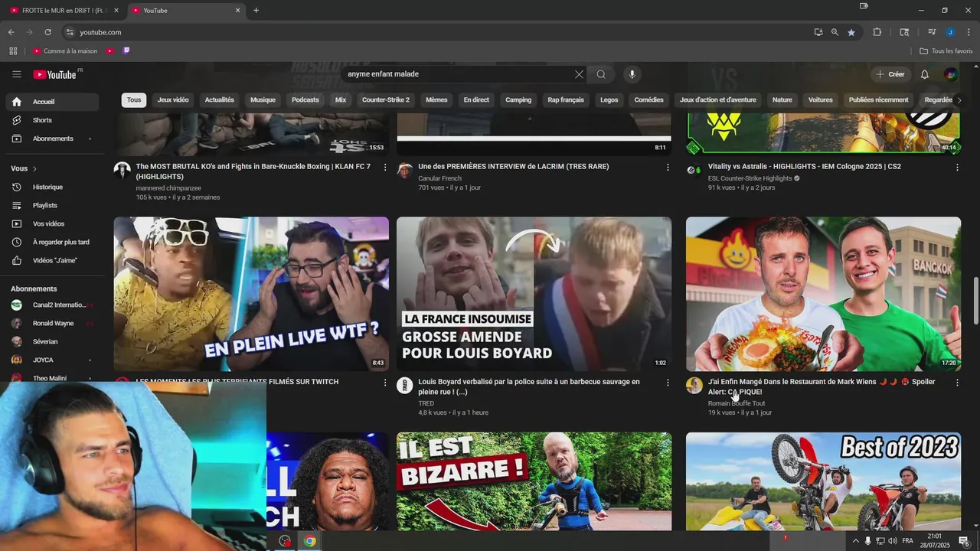Run search with magnifier button

(601, 74)
